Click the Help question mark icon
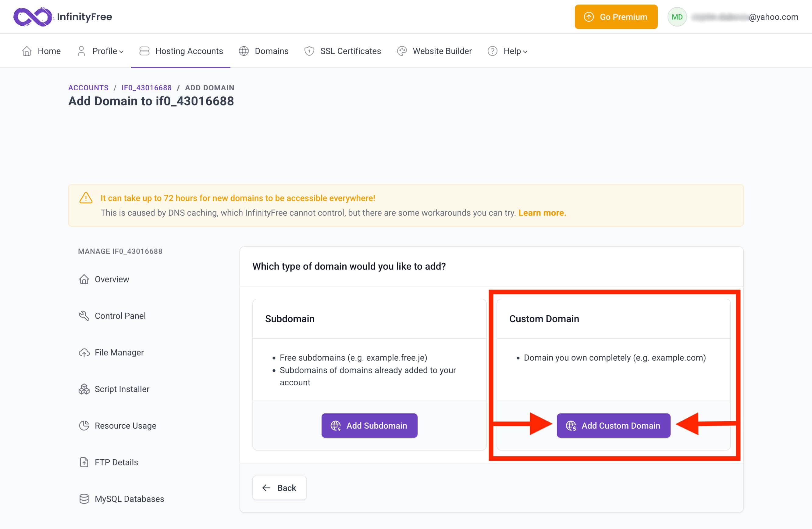This screenshot has width=812, height=529. tap(492, 51)
